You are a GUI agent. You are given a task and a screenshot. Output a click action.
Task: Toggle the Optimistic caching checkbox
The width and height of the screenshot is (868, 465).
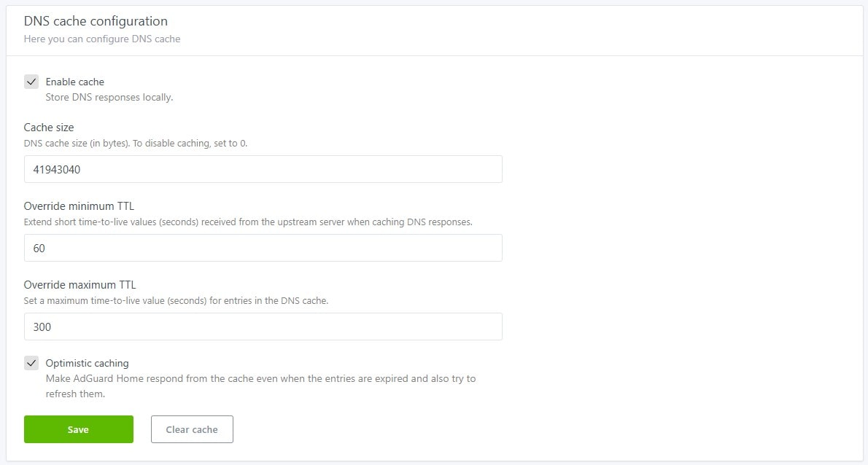31,363
